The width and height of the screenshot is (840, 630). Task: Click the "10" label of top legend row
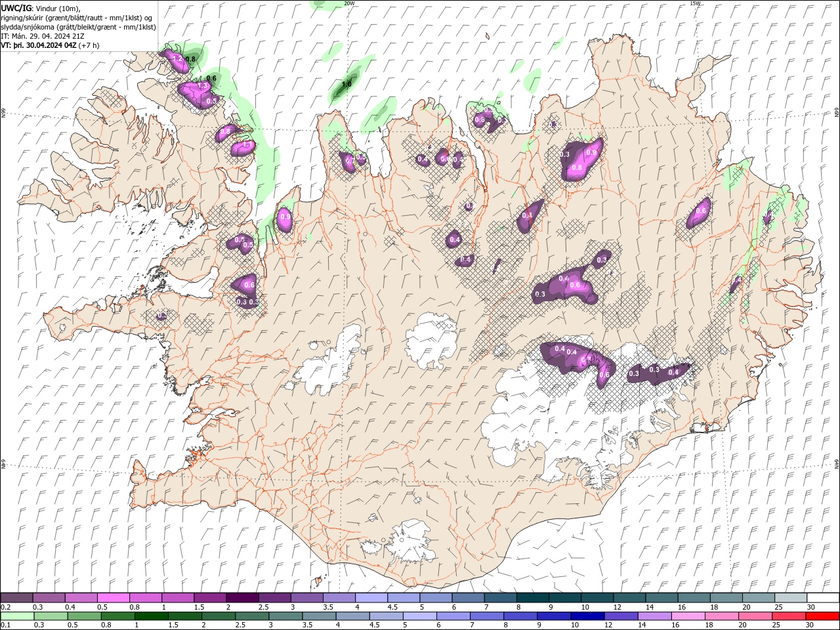coord(585,607)
